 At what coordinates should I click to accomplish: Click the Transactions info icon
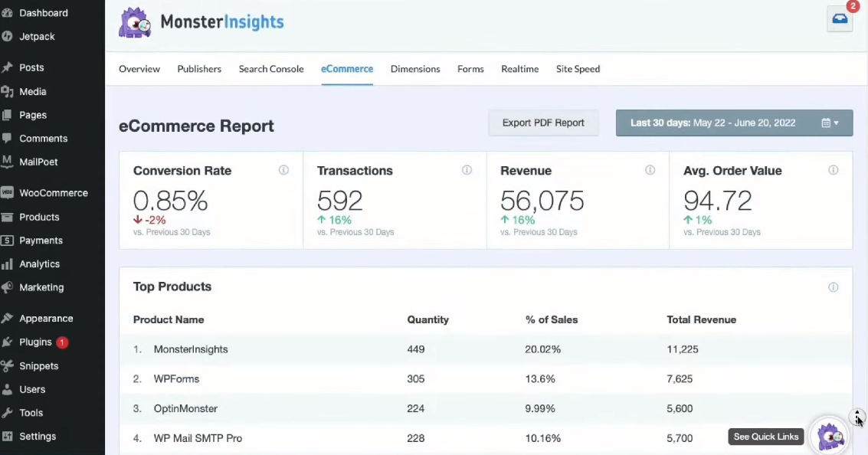[467, 170]
